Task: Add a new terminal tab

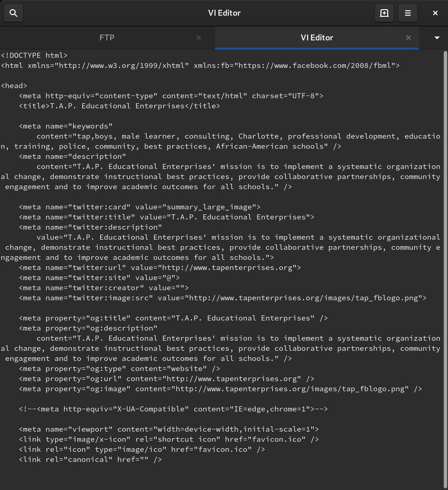Action: click(384, 13)
